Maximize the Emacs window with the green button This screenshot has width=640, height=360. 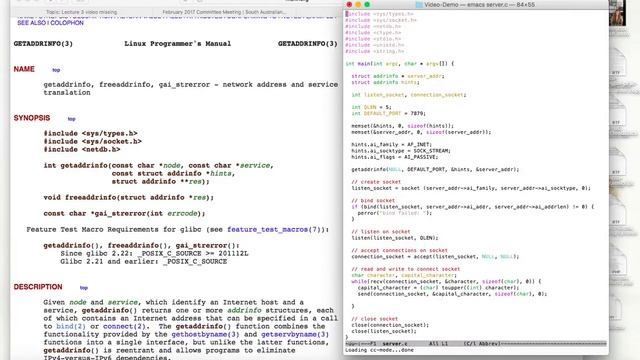(367, 4)
